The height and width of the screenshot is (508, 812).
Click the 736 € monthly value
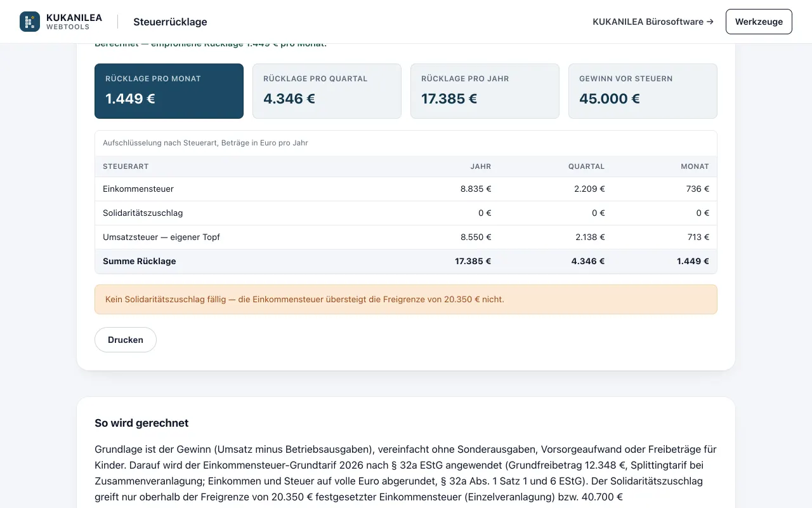point(698,189)
